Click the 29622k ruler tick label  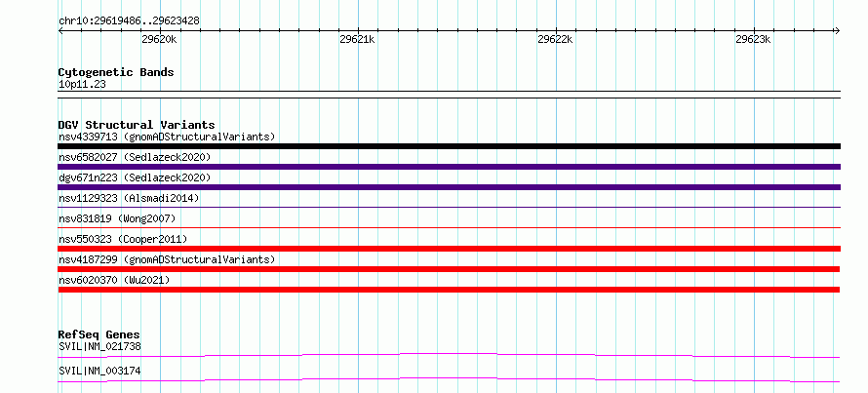point(555,39)
